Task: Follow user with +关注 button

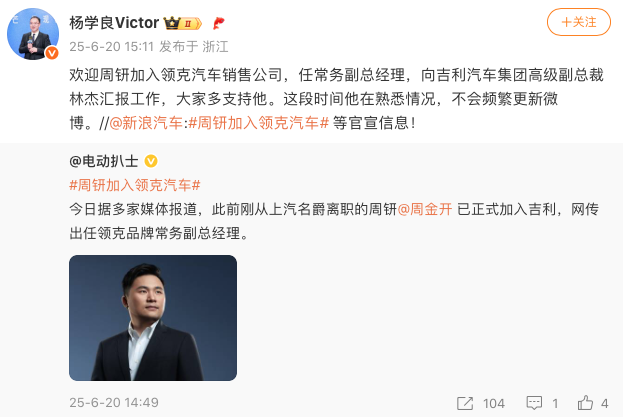Action: [578, 22]
